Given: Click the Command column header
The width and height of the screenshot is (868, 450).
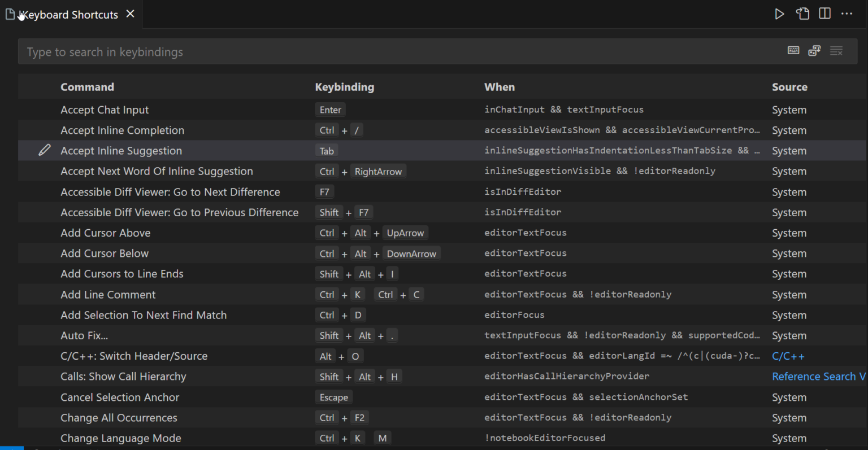Looking at the screenshot, I should [87, 86].
